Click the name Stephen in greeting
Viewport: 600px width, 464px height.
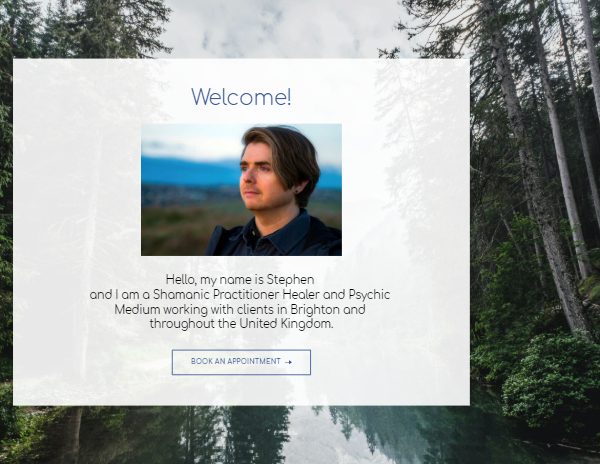(290, 280)
